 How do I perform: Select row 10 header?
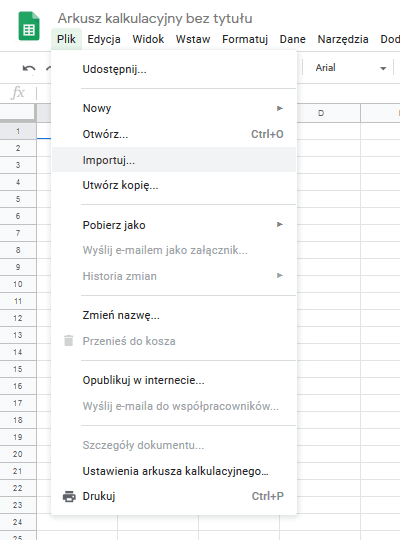point(18,284)
